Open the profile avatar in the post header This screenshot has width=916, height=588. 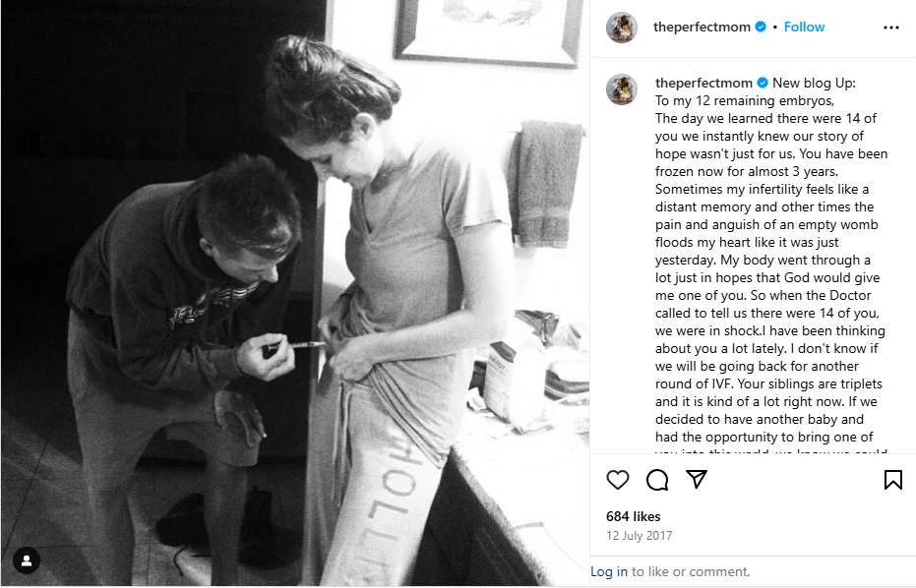(x=622, y=28)
